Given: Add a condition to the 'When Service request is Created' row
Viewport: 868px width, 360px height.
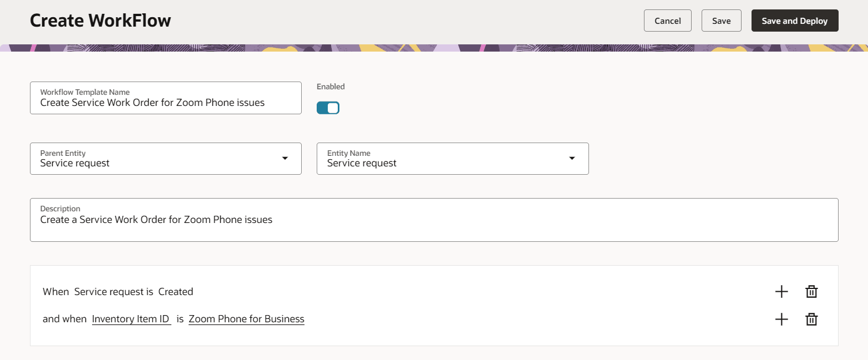Looking at the screenshot, I should click(x=781, y=291).
